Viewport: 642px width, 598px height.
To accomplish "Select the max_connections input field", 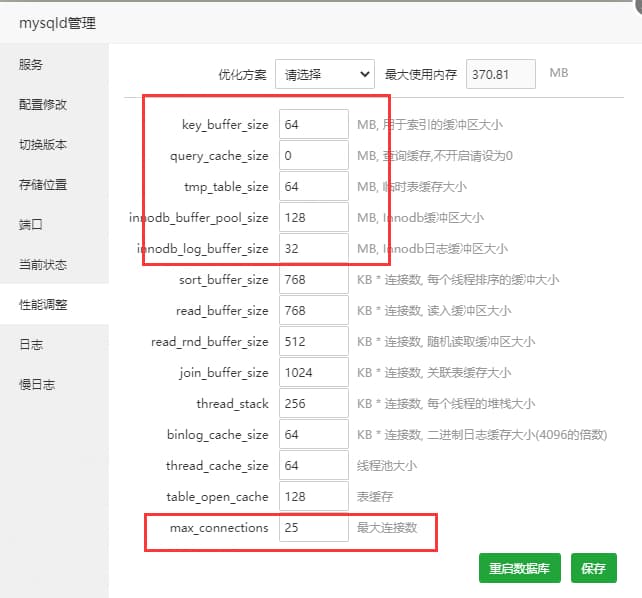I will [x=313, y=528].
